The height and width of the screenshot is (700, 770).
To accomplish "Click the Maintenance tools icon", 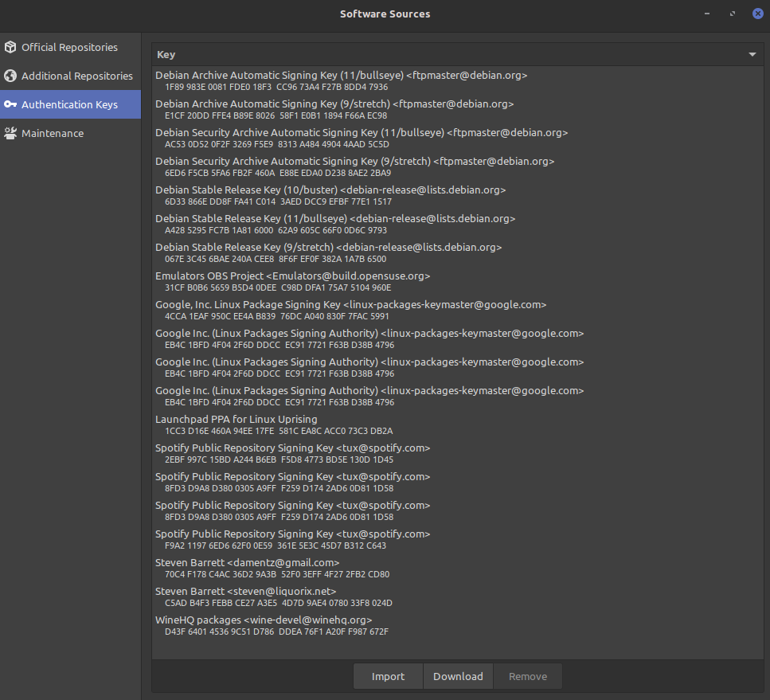I will [x=10, y=133].
